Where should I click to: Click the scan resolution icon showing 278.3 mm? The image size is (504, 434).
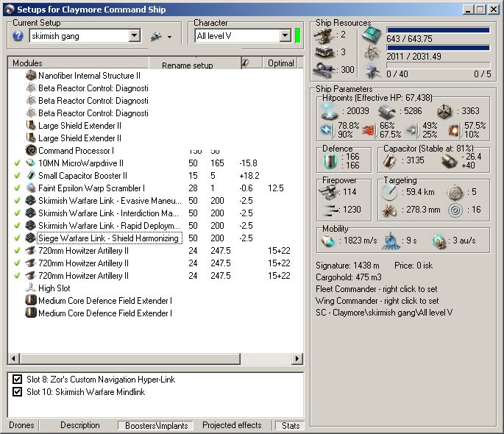tap(389, 210)
